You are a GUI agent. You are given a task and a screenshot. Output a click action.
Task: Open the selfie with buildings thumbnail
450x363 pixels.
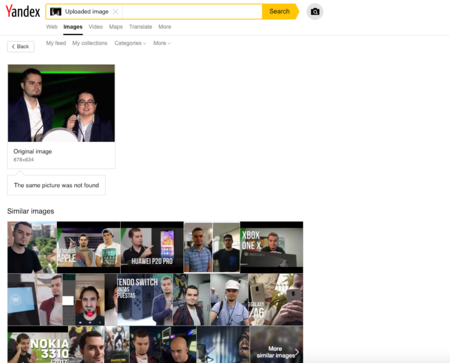coord(32,247)
